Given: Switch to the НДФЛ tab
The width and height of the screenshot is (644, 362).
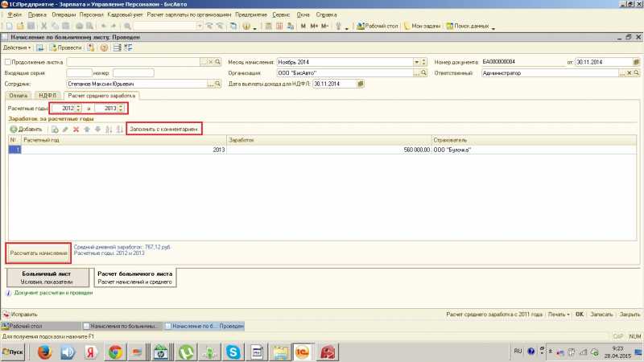Looking at the screenshot, I should (47, 95).
